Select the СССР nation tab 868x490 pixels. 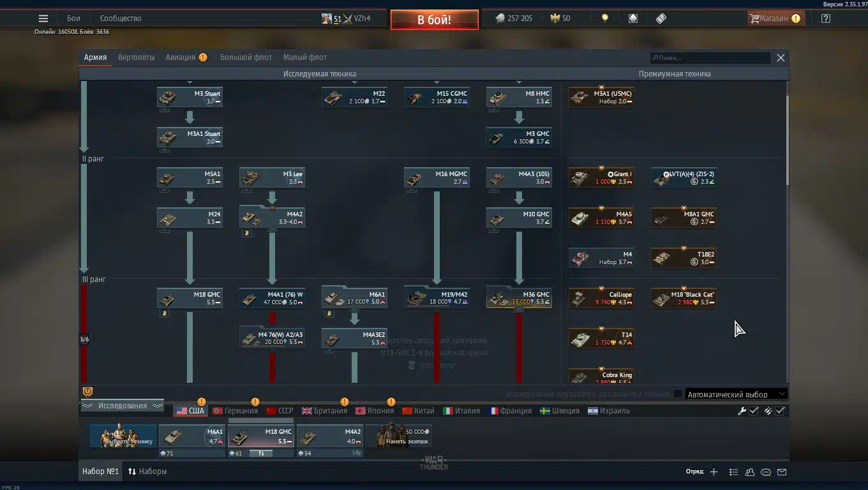(280, 411)
